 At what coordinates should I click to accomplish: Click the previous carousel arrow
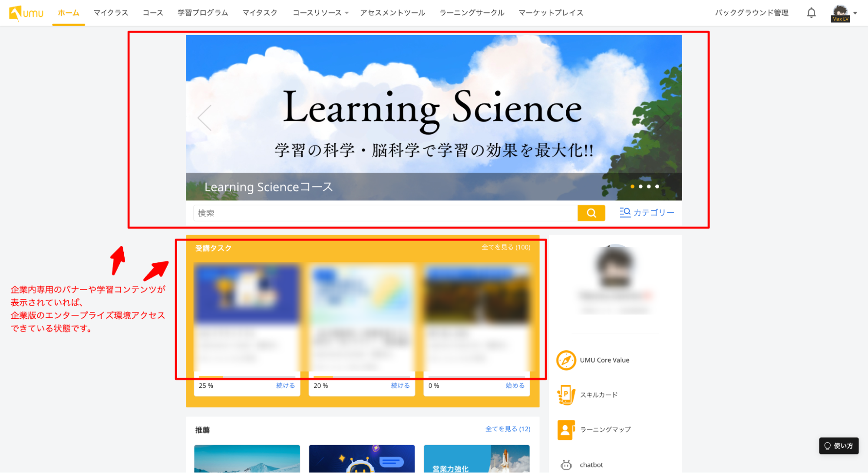(x=204, y=118)
